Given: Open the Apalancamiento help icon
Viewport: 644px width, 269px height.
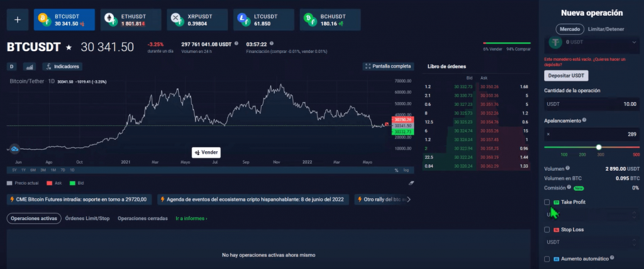Looking at the screenshot, I should (x=584, y=120).
